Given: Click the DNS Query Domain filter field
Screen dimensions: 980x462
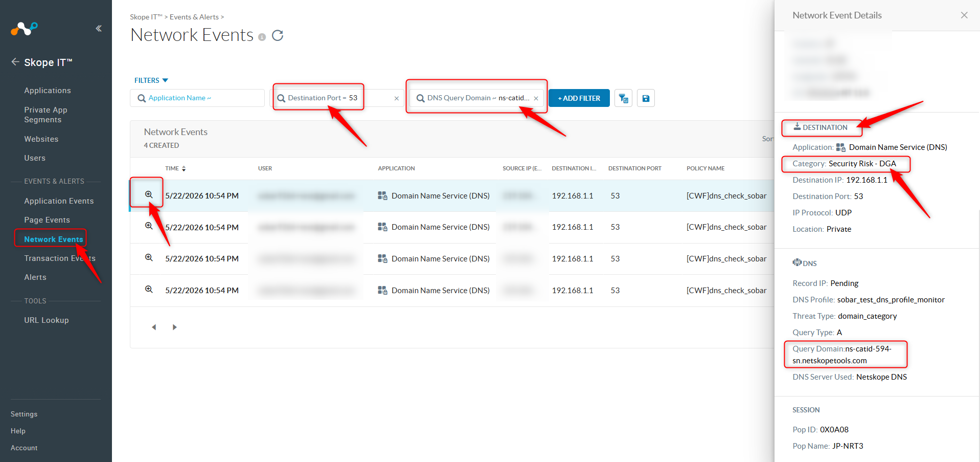Looking at the screenshot, I should [x=475, y=98].
